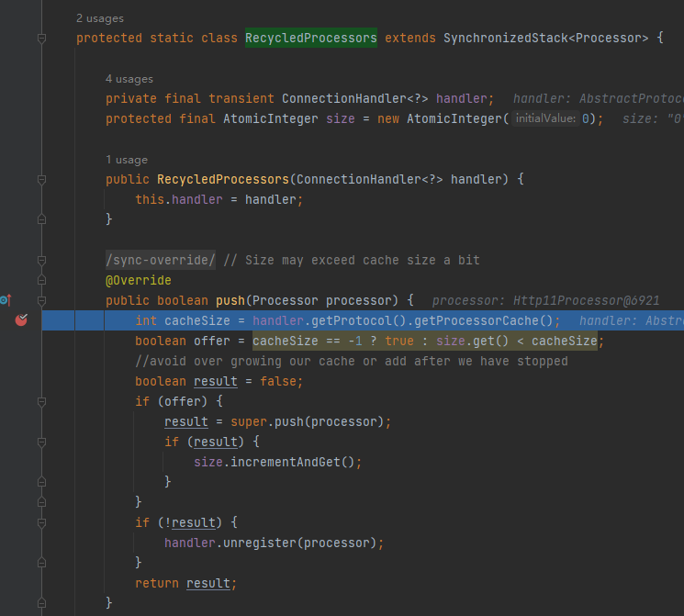Click the initialValue parameter hint

click(545, 118)
